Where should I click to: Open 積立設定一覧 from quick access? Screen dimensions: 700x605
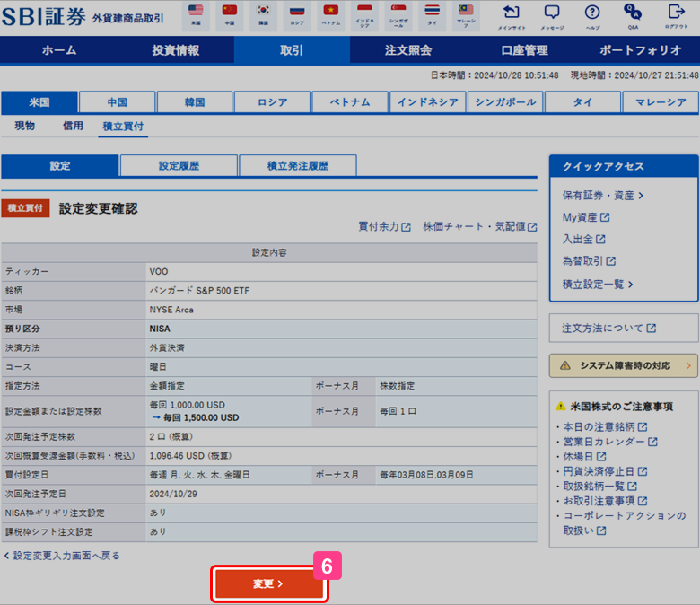[598, 284]
